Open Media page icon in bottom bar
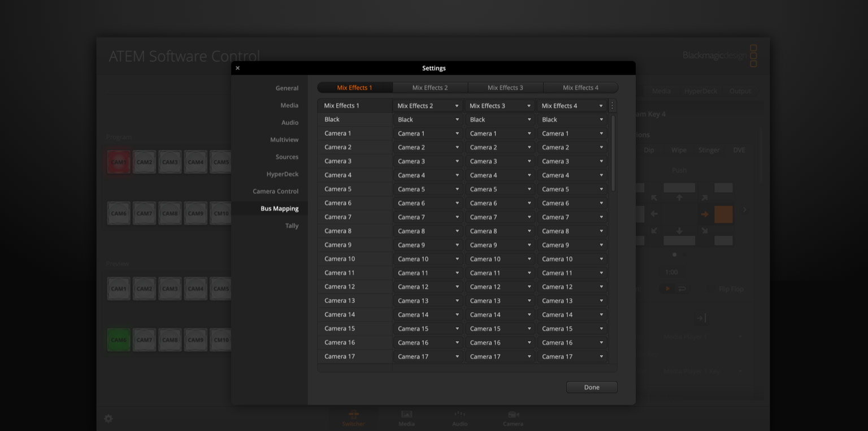This screenshot has height=431, width=868. [406, 418]
